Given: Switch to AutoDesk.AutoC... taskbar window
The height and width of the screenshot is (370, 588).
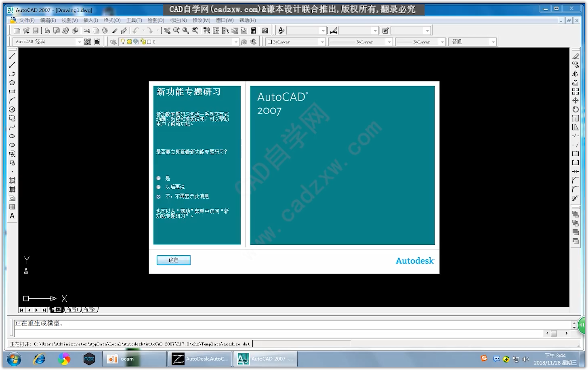Looking at the screenshot, I should coord(200,359).
